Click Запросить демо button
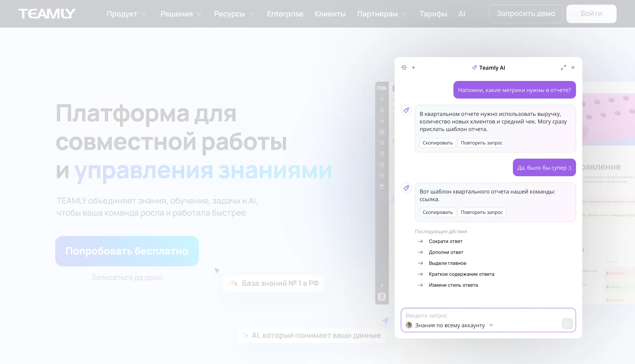Viewport: 635px width, 364px height. tap(526, 14)
